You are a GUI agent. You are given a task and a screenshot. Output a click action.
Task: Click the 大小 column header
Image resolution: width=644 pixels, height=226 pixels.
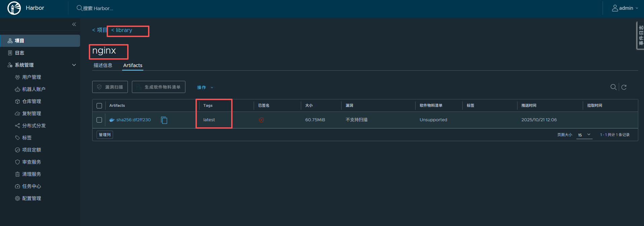(309, 105)
